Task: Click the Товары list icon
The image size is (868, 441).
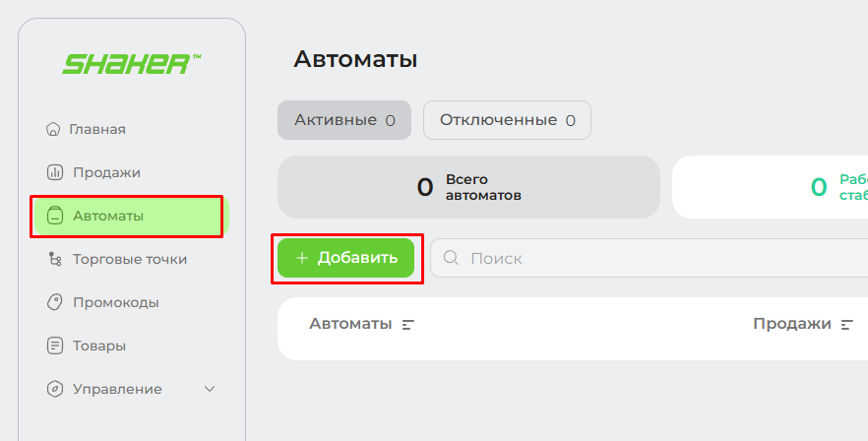Action: tap(54, 346)
